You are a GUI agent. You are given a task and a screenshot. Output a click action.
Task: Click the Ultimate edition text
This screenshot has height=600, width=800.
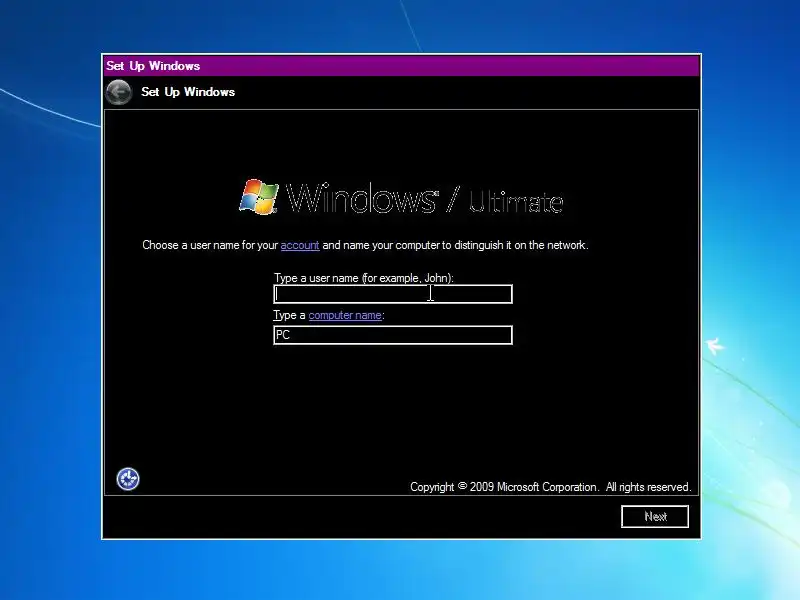(516, 202)
